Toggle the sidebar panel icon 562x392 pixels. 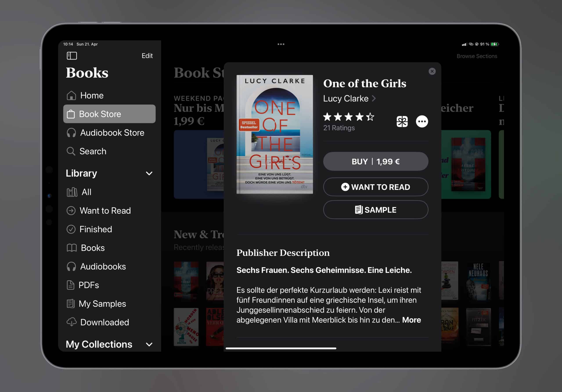(72, 56)
